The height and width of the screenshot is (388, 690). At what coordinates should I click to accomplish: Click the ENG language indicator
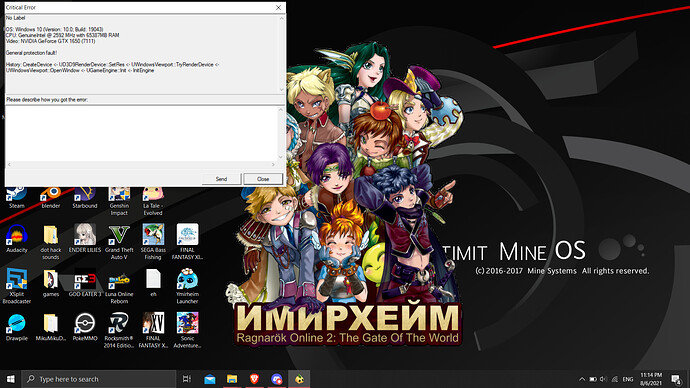[x=628, y=379]
